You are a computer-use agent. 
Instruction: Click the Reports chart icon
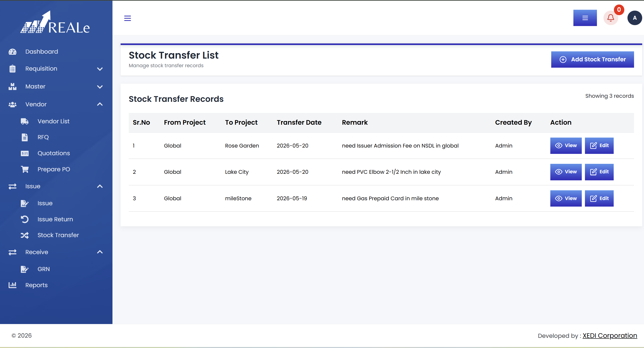pos(12,285)
